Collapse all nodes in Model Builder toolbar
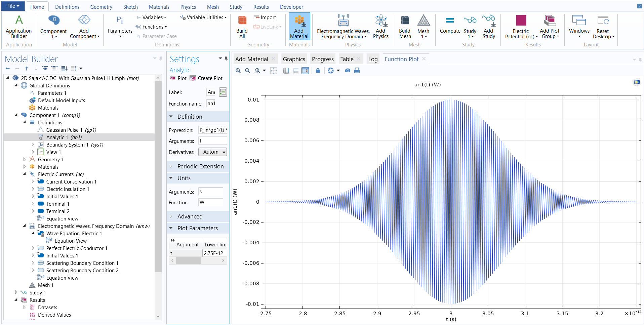644x325 pixels. (54, 69)
